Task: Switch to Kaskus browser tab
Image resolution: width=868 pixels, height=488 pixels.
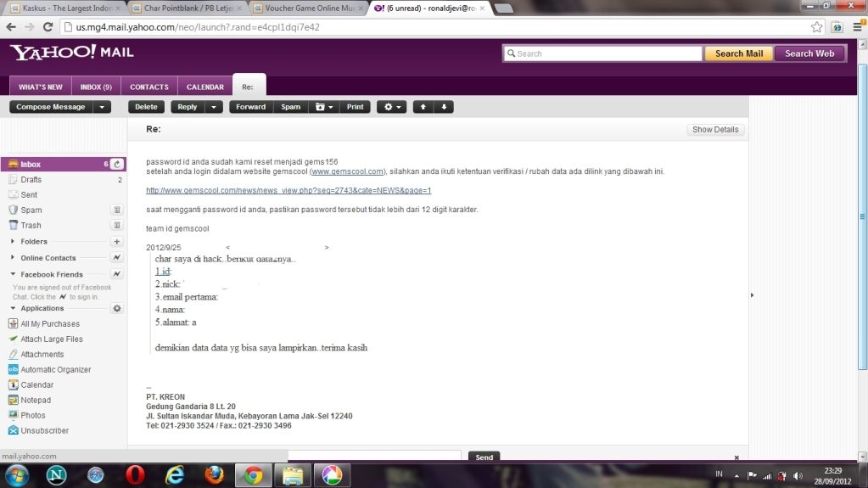Action: [x=65, y=8]
